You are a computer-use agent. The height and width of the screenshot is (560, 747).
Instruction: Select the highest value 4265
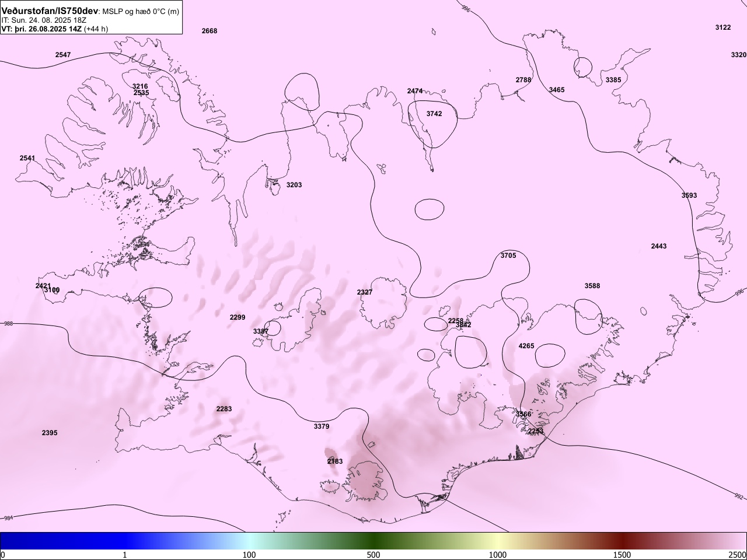tap(526, 346)
